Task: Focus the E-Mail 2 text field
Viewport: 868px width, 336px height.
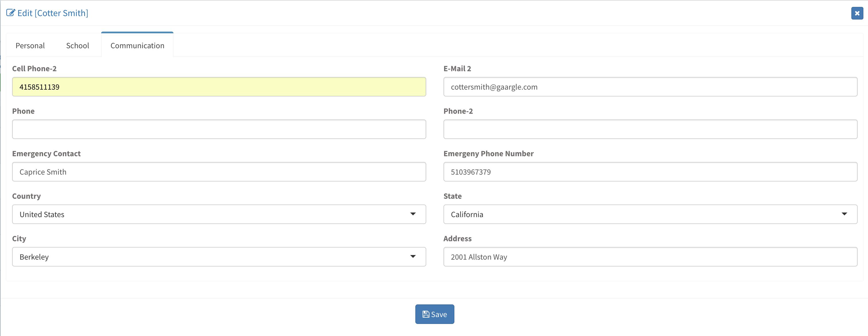Action: coord(650,87)
